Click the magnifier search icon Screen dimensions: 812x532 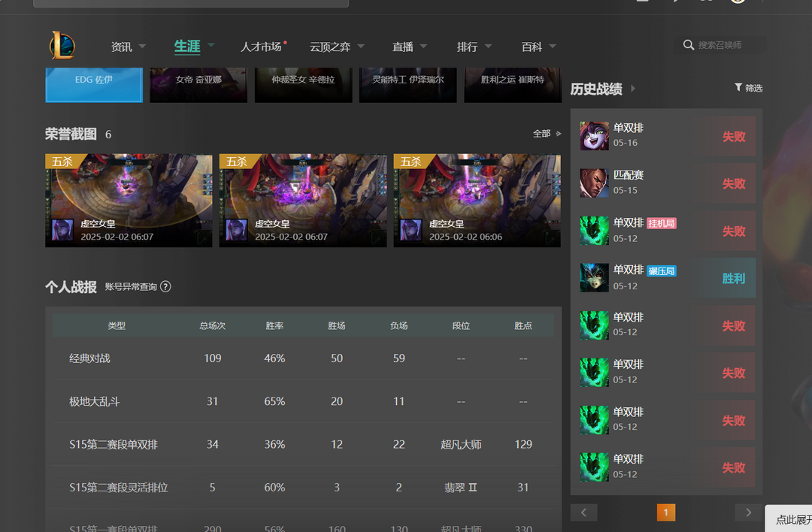(688, 45)
